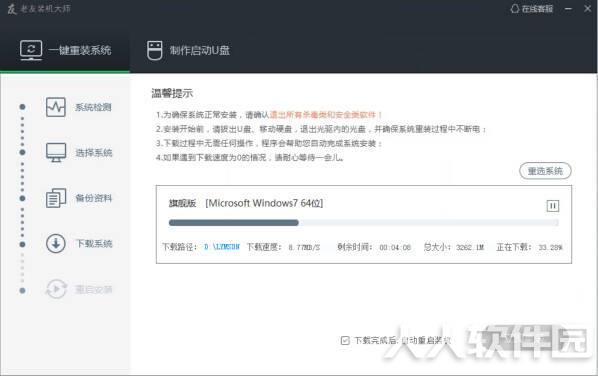Viewport: 598px width, 376px height.
Task: Select the 下载系统 download icon
Action: pos(56,244)
